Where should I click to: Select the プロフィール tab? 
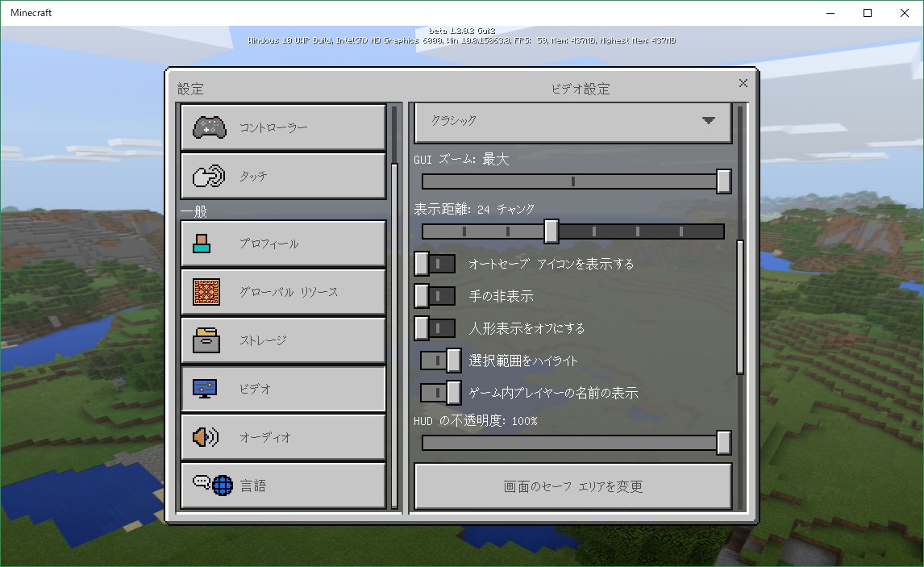click(284, 244)
